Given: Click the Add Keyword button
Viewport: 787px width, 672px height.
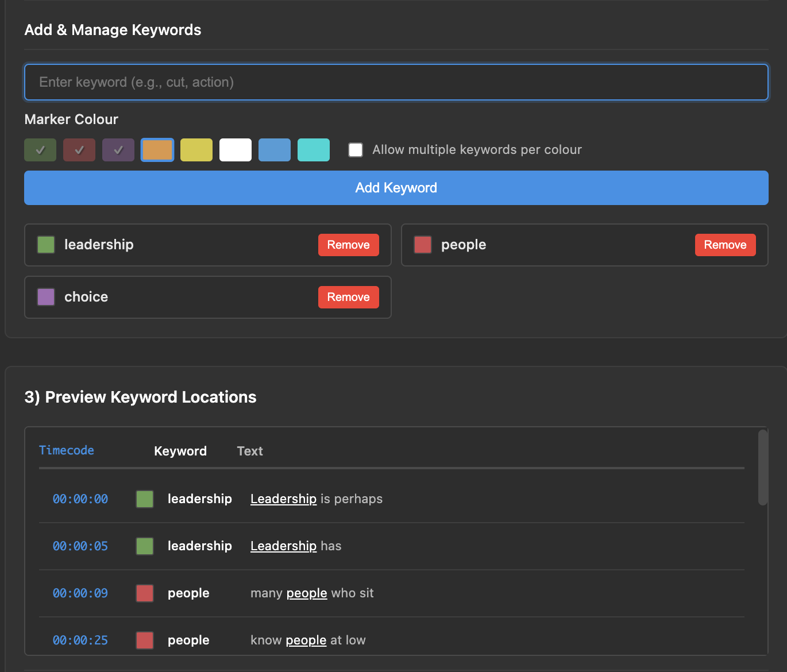Looking at the screenshot, I should click(x=396, y=188).
